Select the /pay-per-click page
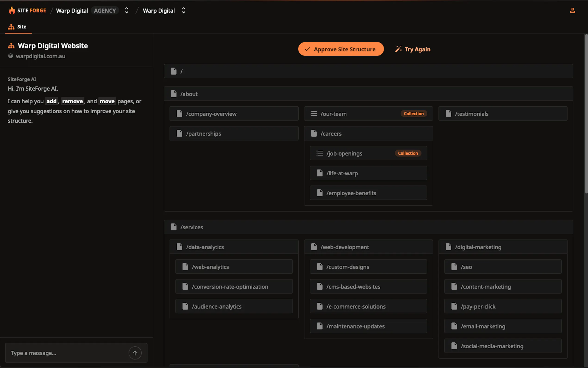The height and width of the screenshot is (368, 588). point(503,306)
